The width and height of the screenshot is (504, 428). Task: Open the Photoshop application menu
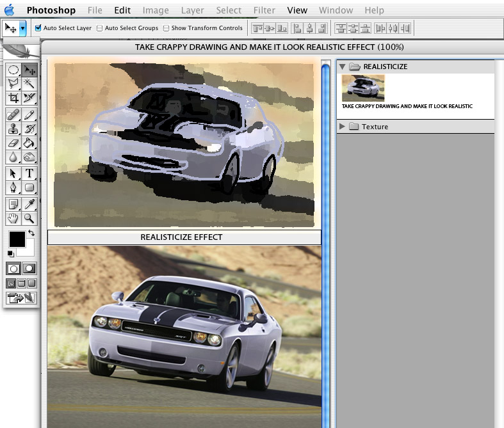click(x=51, y=10)
